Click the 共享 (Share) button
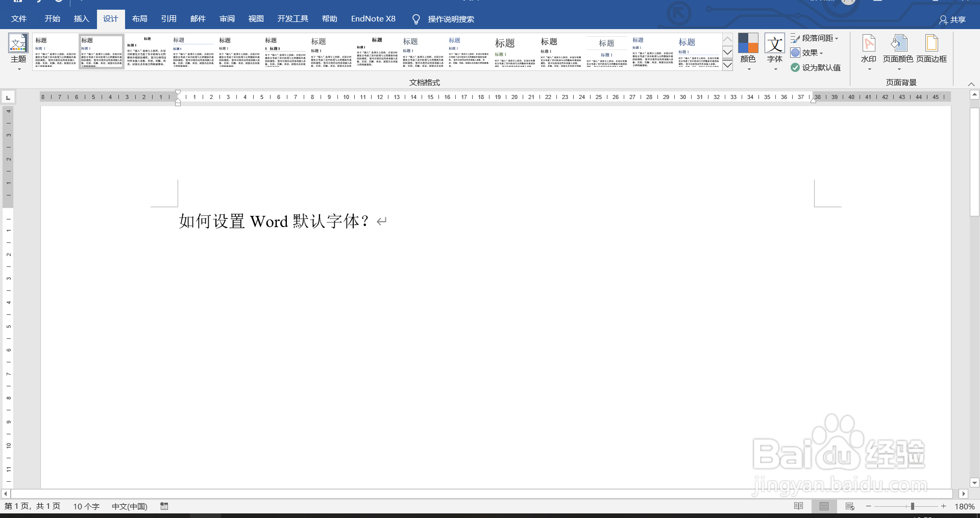 tap(952, 19)
